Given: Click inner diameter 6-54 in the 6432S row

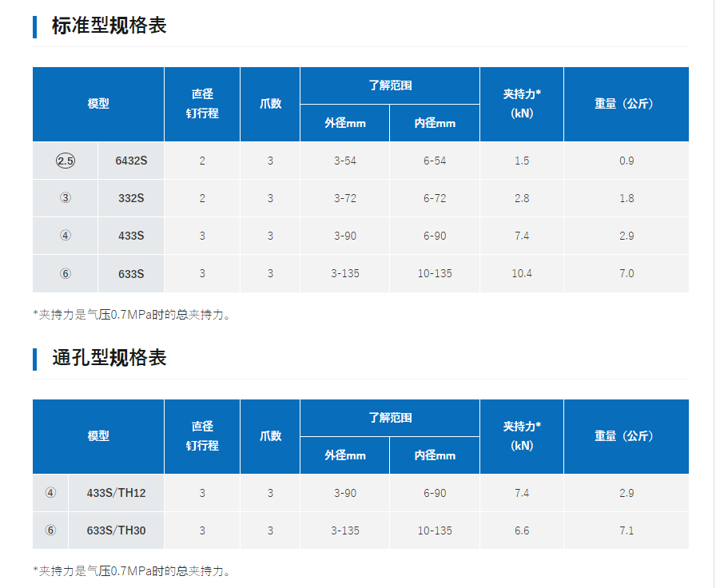Looking at the screenshot, I should point(435,161).
